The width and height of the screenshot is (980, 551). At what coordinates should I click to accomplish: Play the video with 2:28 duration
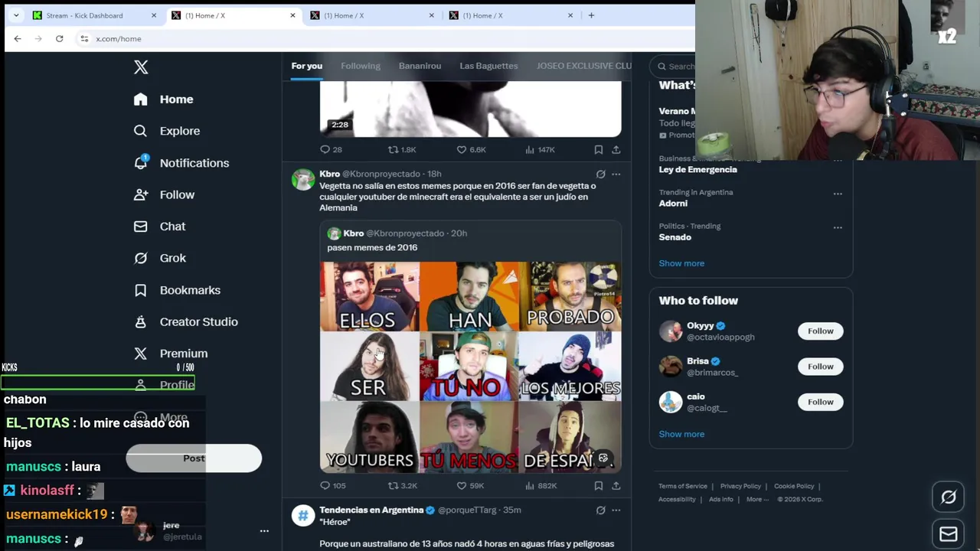point(470,109)
